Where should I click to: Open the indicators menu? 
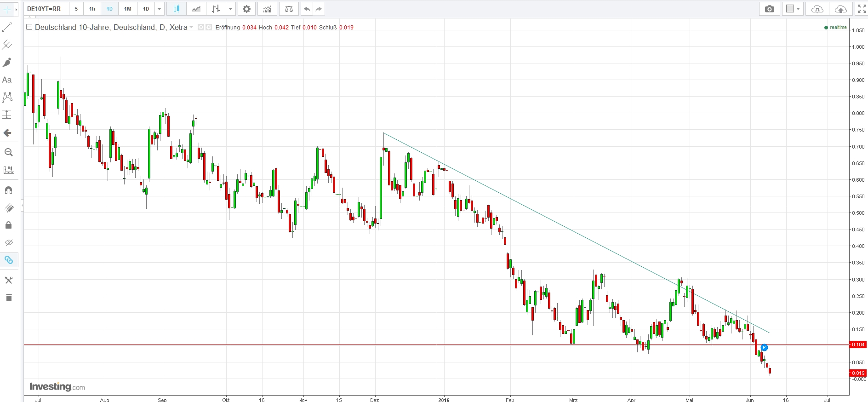(267, 9)
